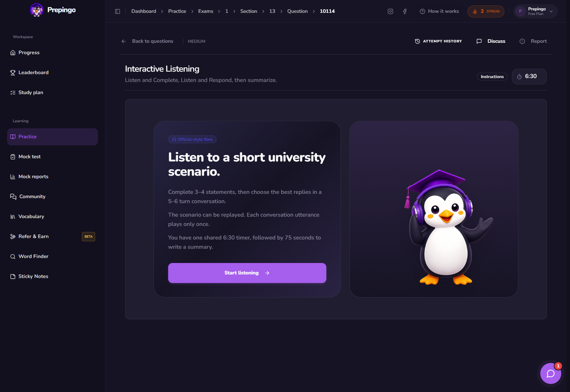
Task: Open the Discuss panel
Action: click(x=491, y=41)
